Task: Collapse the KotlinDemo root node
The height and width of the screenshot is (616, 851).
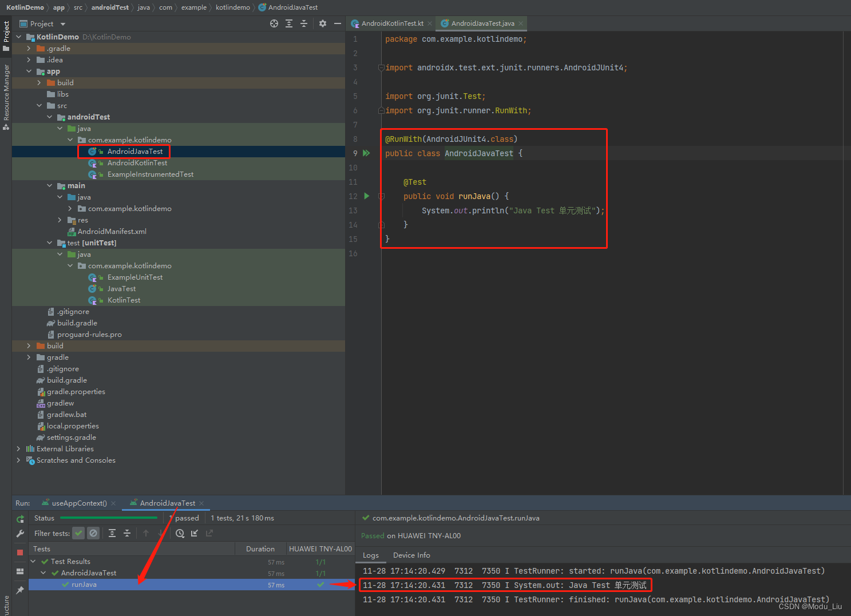Action: click(x=19, y=37)
